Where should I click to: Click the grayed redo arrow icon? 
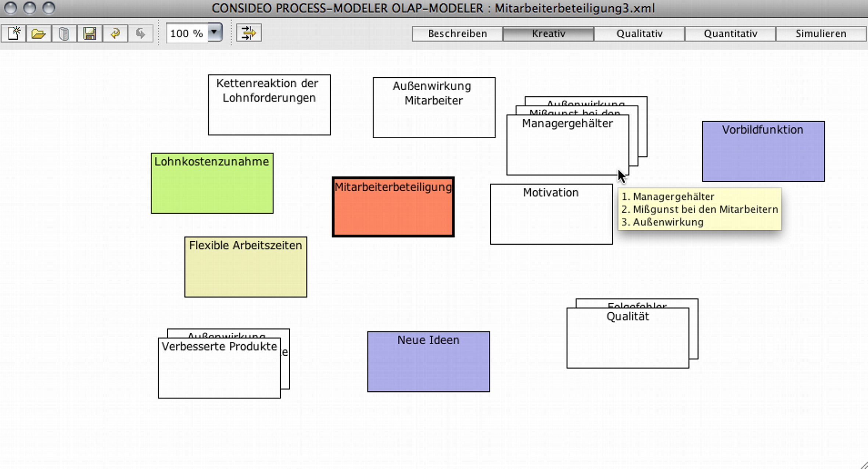[140, 33]
